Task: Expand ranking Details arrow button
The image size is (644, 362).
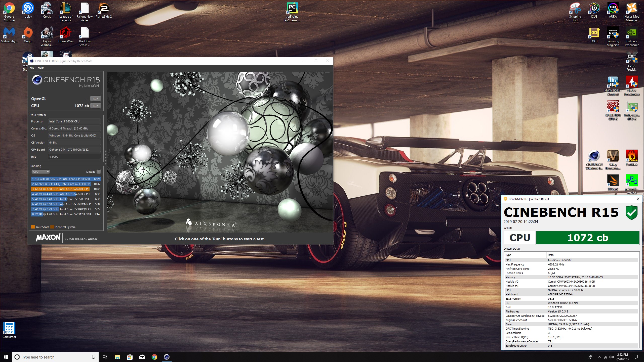Action: (99, 172)
